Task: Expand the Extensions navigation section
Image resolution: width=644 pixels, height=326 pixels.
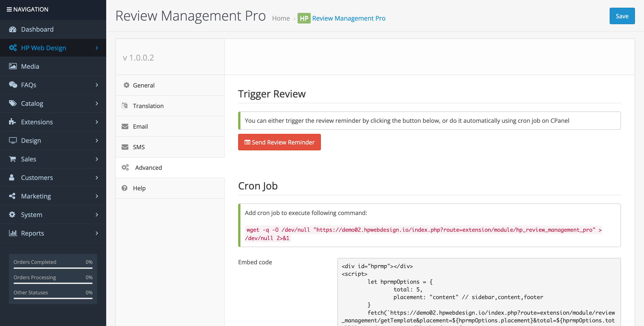Action: pyautogui.click(x=97, y=122)
